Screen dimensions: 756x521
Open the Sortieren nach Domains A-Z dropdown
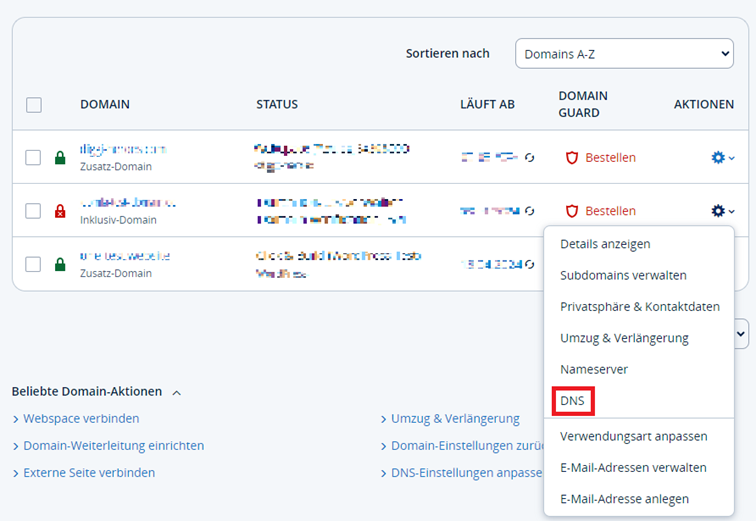[x=624, y=53]
